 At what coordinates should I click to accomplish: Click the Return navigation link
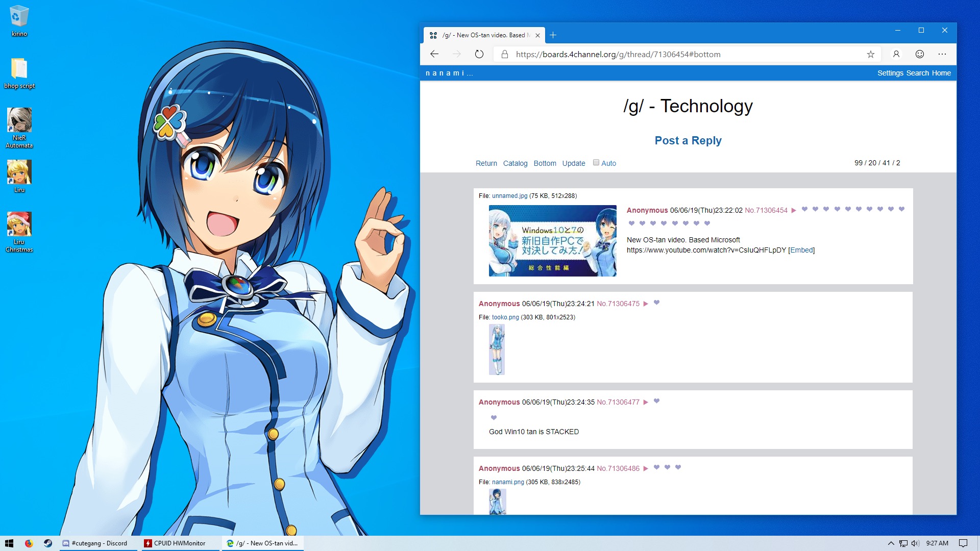click(486, 163)
